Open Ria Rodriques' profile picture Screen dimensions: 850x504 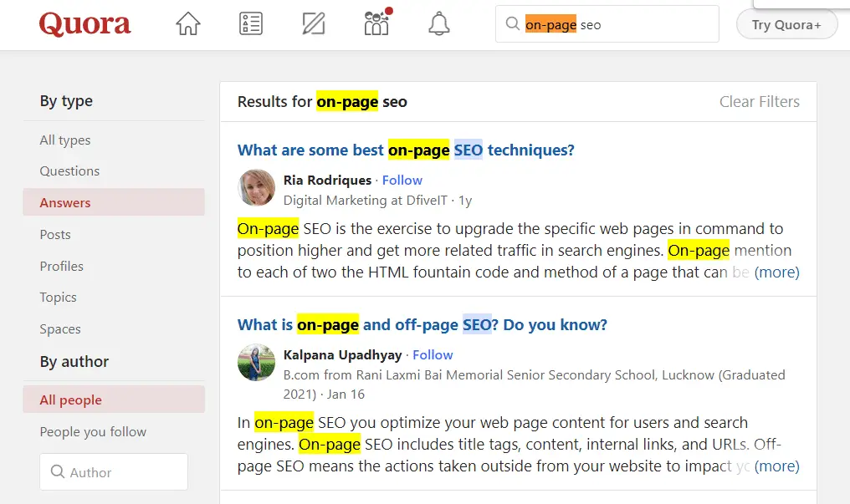tap(256, 188)
